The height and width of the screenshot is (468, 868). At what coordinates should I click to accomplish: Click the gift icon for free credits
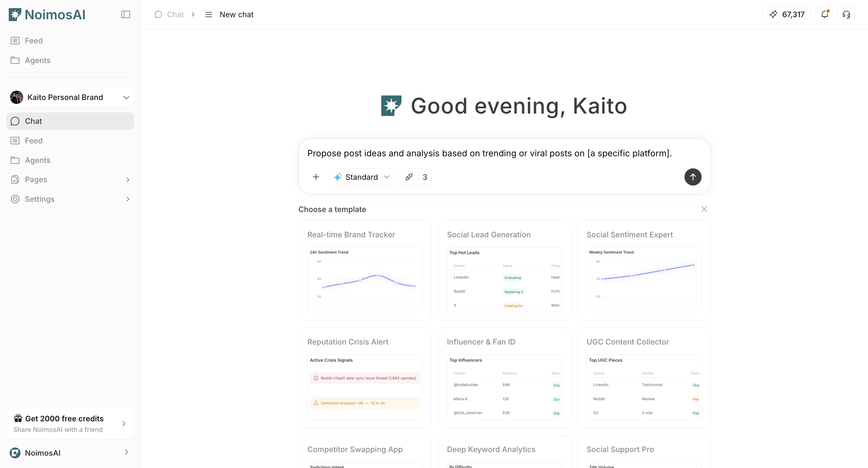18,419
